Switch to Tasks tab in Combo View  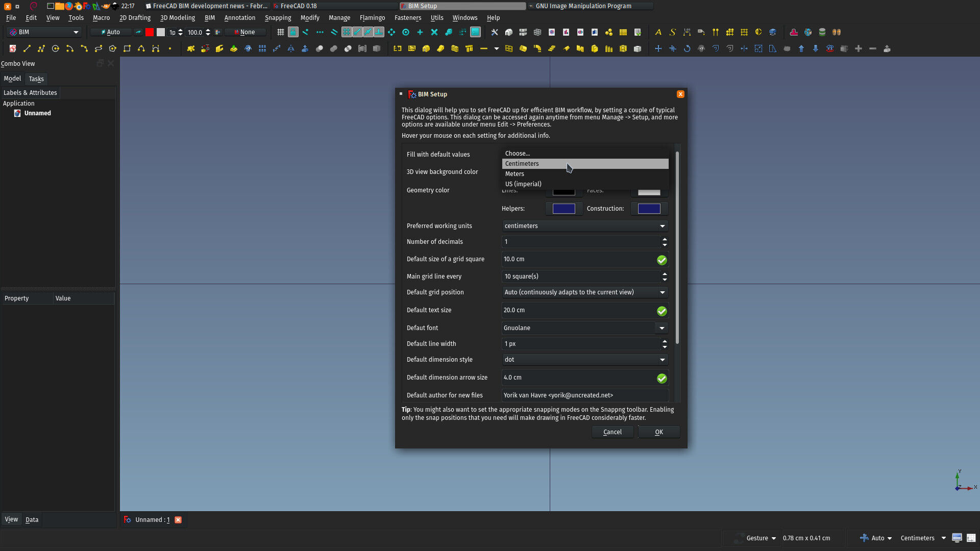point(36,79)
